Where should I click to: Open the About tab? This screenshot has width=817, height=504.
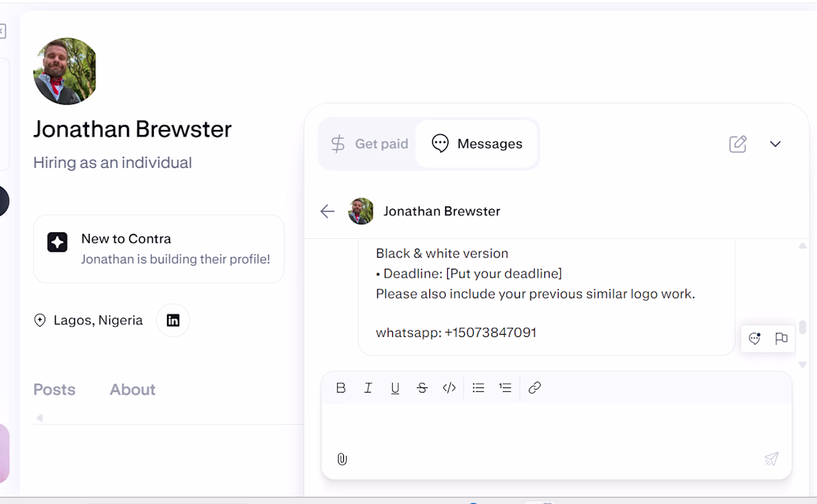coord(132,390)
